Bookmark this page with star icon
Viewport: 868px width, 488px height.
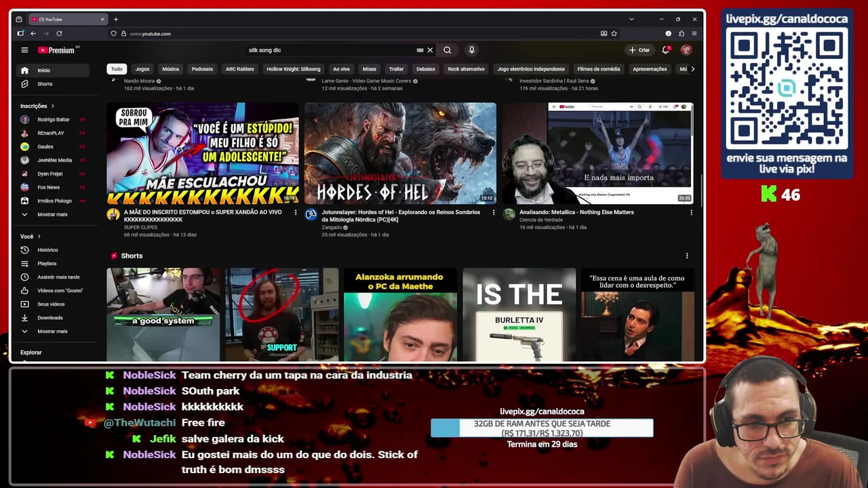pyautogui.click(x=614, y=33)
